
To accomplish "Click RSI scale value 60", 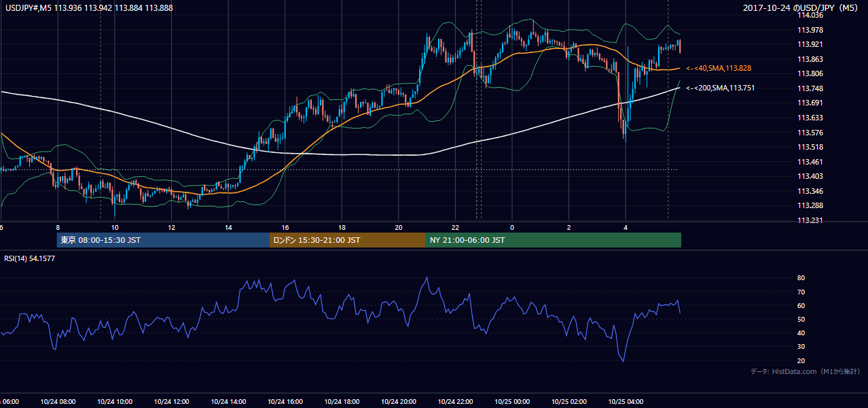I will pyautogui.click(x=801, y=305).
